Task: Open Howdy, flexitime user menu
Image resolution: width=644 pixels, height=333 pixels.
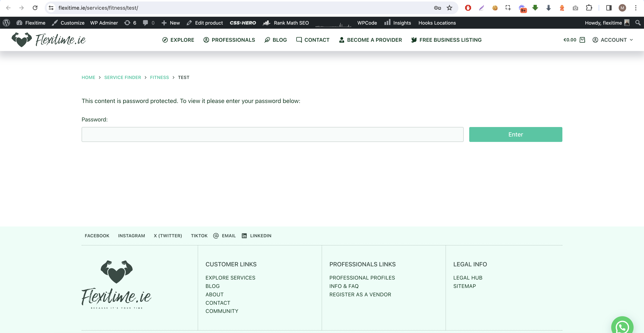Action: pyautogui.click(x=607, y=23)
